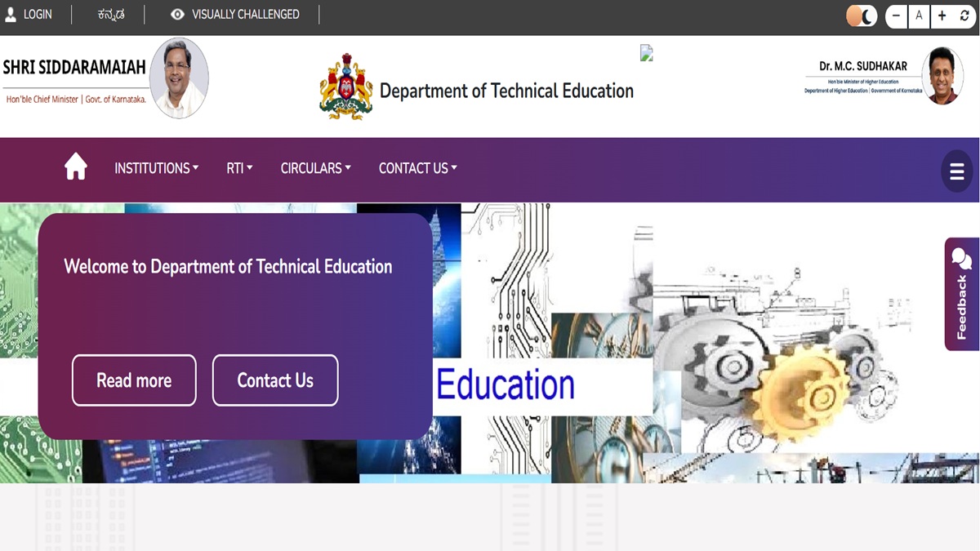The height and width of the screenshot is (551, 980).
Task: Switch language to Kannada
Action: click(x=110, y=15)
